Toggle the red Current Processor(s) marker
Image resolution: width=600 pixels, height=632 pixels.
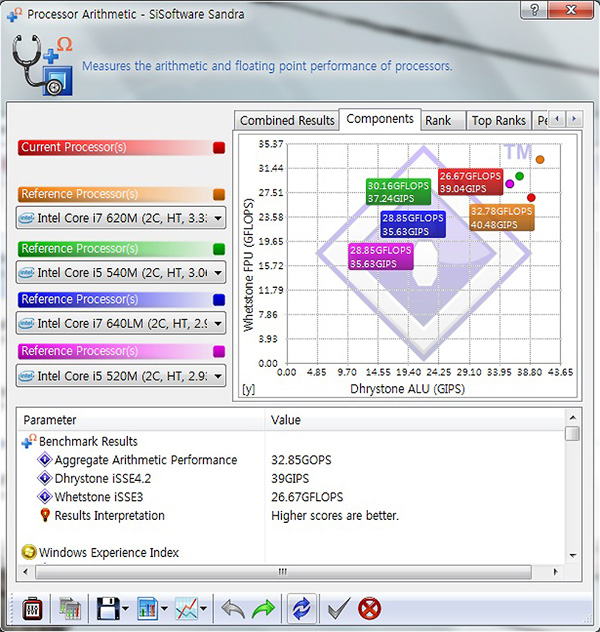tap(219, 148)
